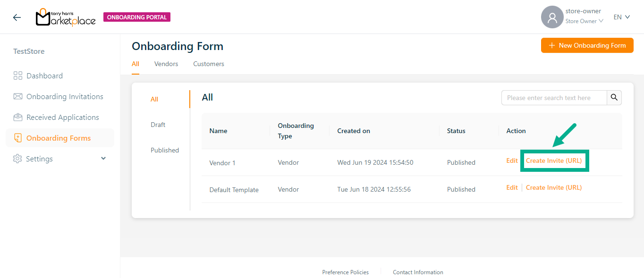Open the EN language dropdown
Image resolution: width=644 pixels, height=278 pixels.
pyautogui.click(x=621, y=17)
